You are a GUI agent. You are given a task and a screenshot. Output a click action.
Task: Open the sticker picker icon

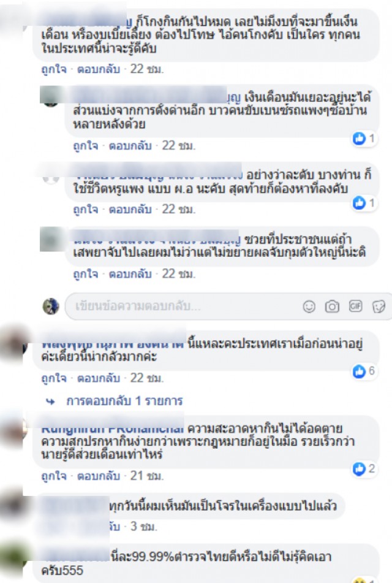point(379,307)
